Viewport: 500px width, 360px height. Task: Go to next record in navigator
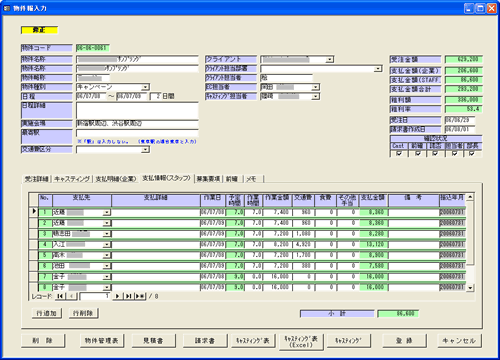118,296
